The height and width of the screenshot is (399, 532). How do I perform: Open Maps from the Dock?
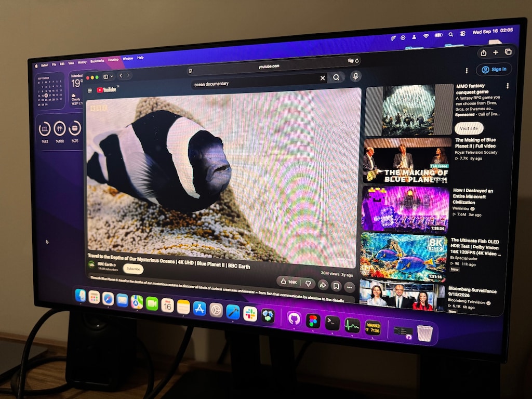coord(137,302)
